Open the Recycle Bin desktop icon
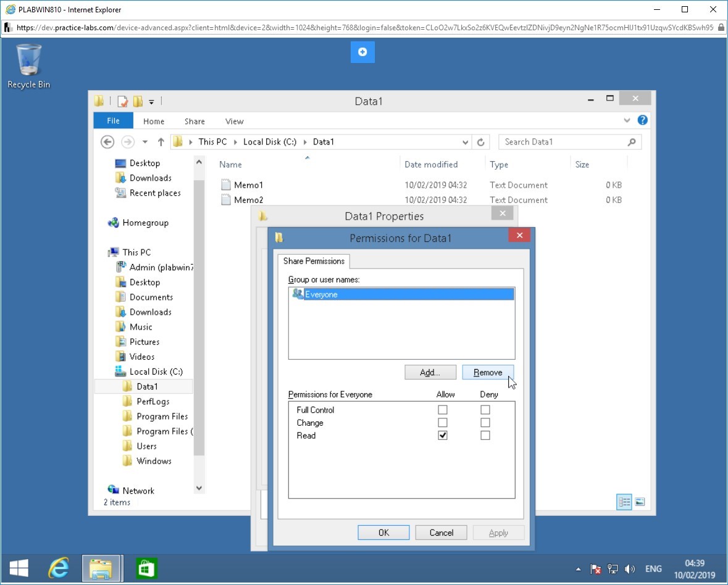The width and height of the screenshot is (728, 585). (x=28, y=66)
